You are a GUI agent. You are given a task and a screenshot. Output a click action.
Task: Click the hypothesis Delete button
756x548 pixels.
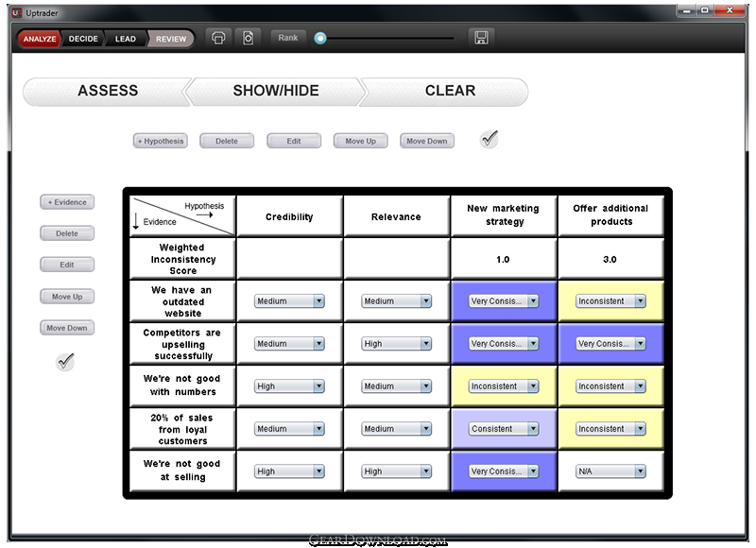pyautogui.click(x=227, y=141)
